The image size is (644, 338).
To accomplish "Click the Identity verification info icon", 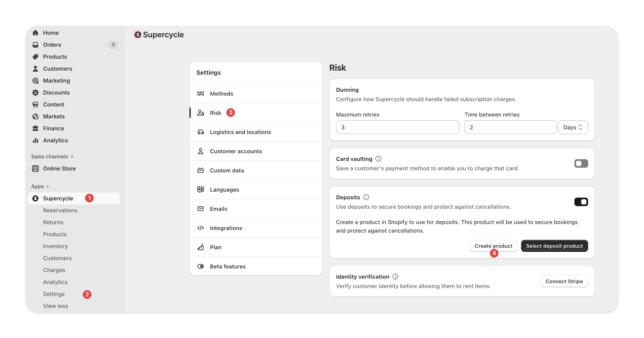I will pyautogui.click(x=395, y=277).
